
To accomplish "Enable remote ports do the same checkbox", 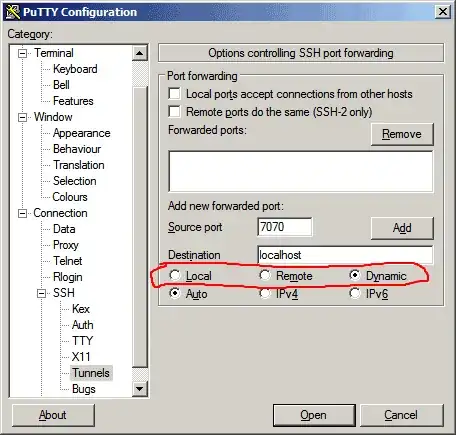I will click(174, 112).
